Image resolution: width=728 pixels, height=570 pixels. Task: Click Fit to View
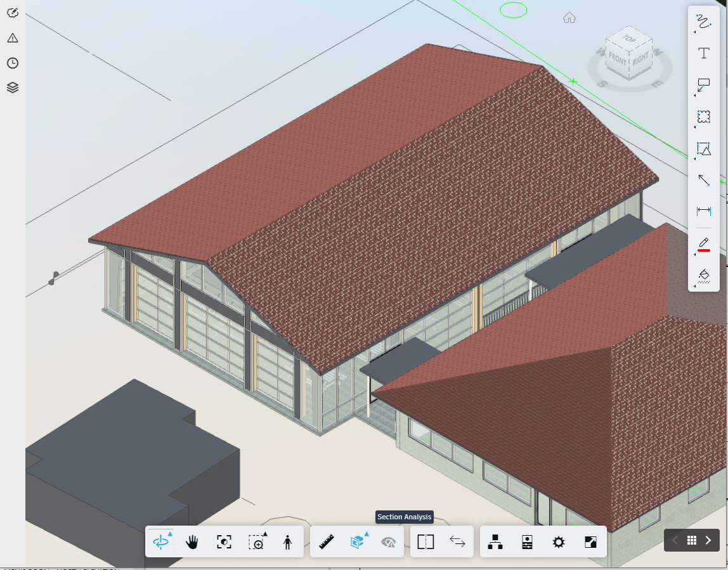point(224,542)
